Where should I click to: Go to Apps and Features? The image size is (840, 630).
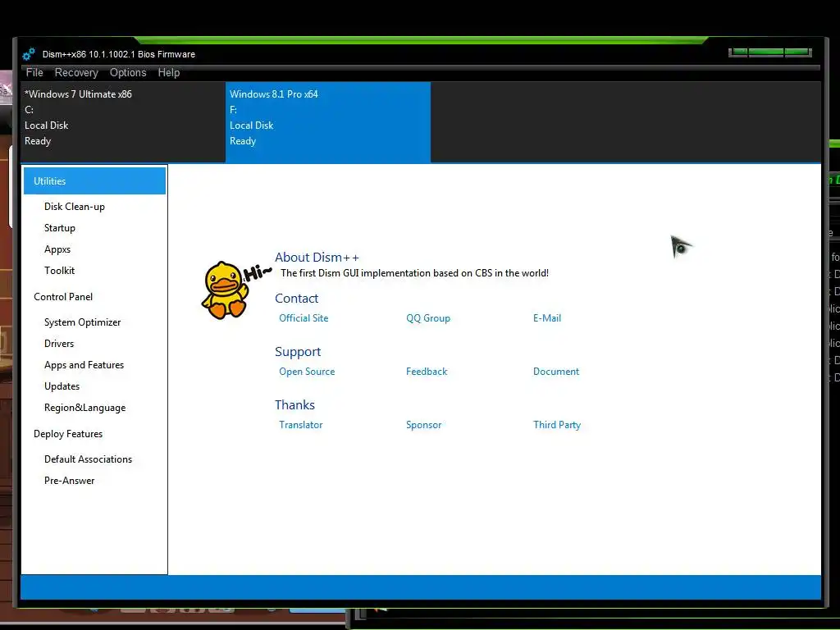pyautogui.click(x=84, y=365)
